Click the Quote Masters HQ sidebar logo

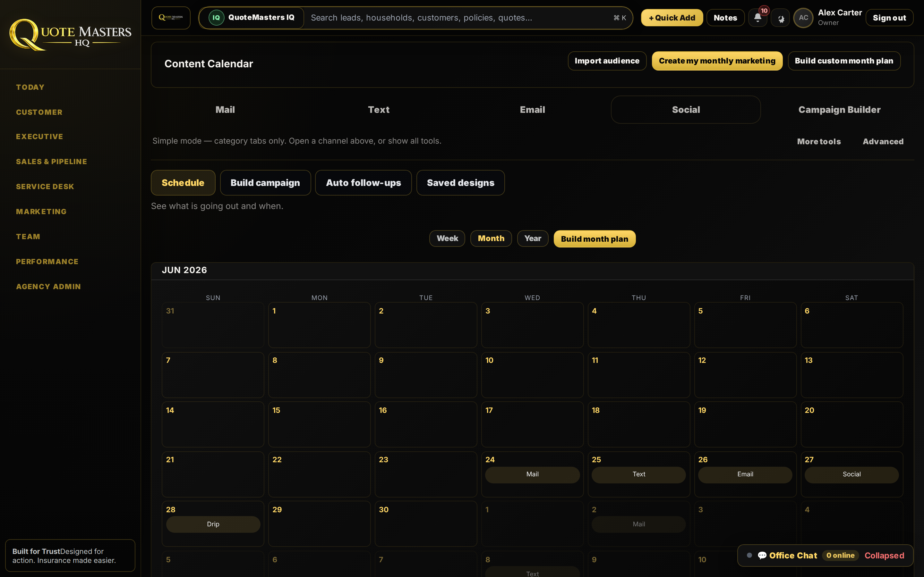pos(70,35)
